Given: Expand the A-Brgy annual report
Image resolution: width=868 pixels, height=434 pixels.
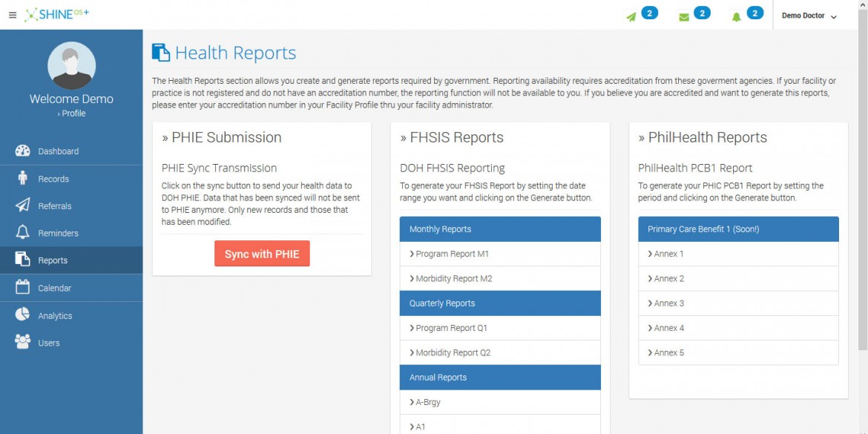Looking at the screenshot, I should coord(500,402).
